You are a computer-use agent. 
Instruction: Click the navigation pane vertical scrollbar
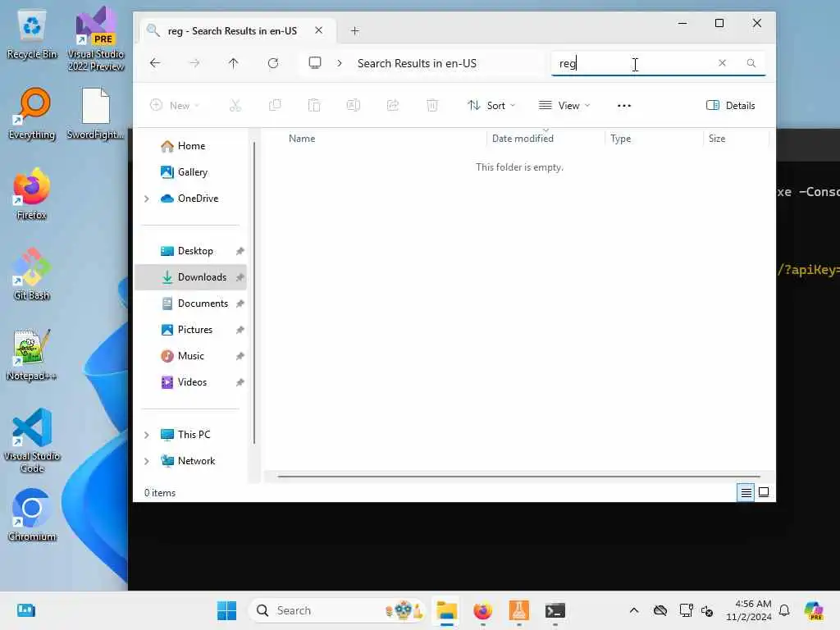254,293
